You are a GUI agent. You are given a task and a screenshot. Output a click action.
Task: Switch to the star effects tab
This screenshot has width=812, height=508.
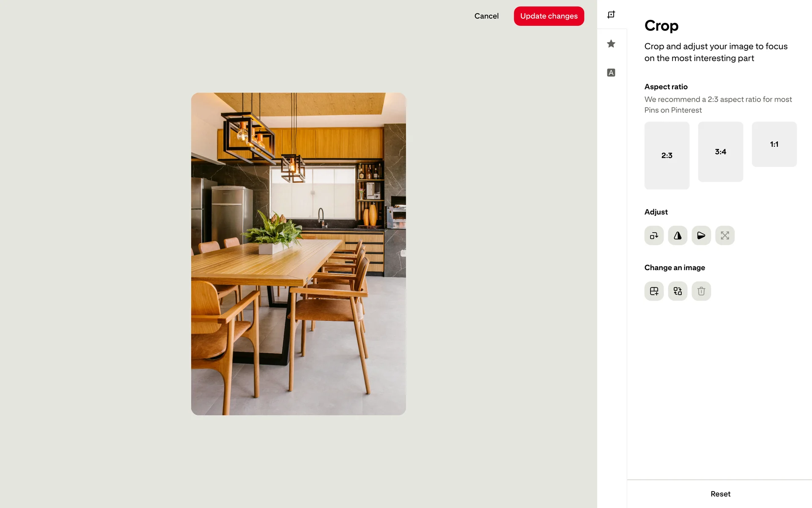point(611,44)
